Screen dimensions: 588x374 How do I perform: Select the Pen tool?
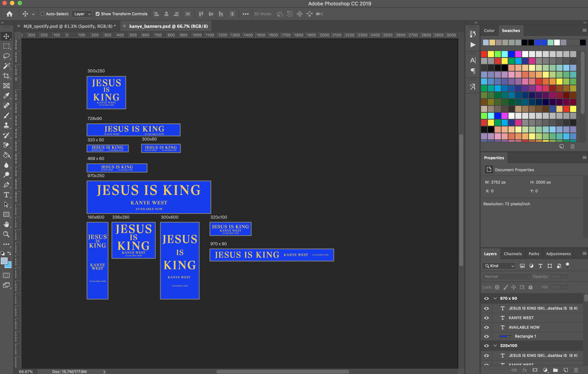point(6,185)
